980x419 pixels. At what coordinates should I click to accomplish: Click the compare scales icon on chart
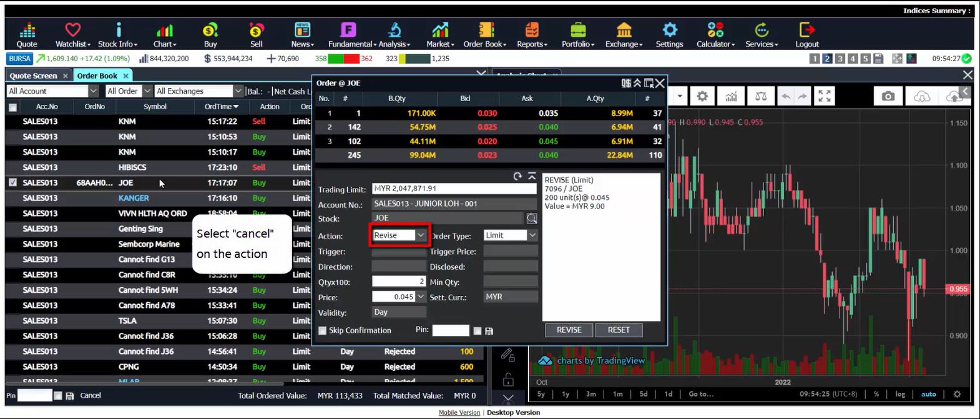click(x=761, y=96)
